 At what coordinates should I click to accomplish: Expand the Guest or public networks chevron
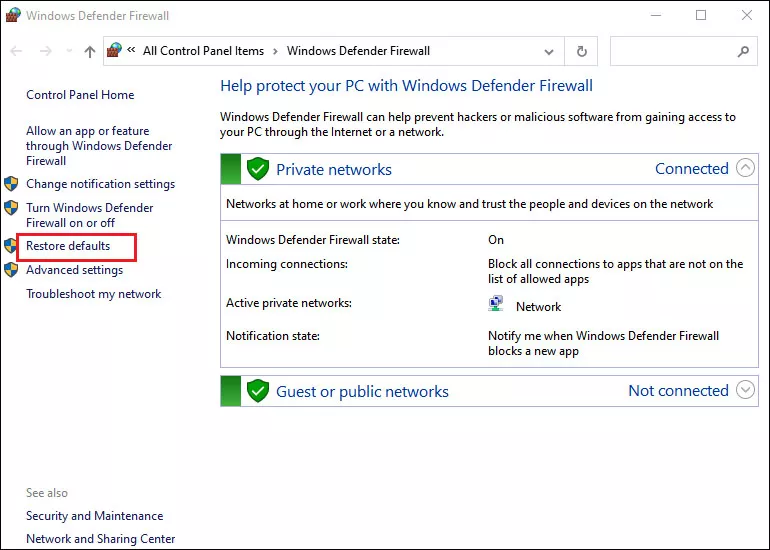coord(745,390)
